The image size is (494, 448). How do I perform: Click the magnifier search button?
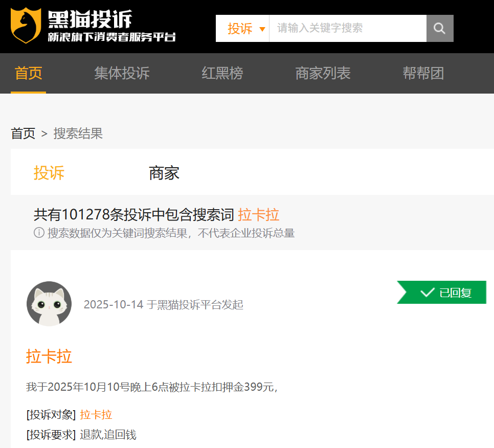[440, 28]
